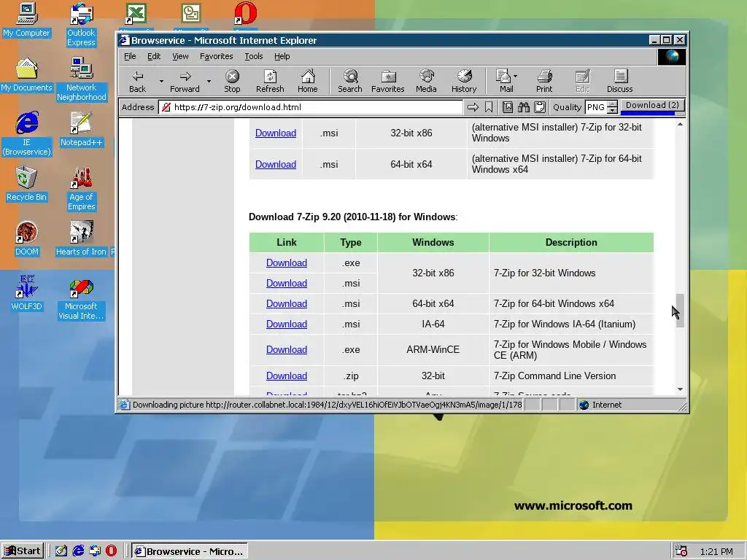Go to the Home page
This screenshot has width=747, height=560.
coord(308,82)
